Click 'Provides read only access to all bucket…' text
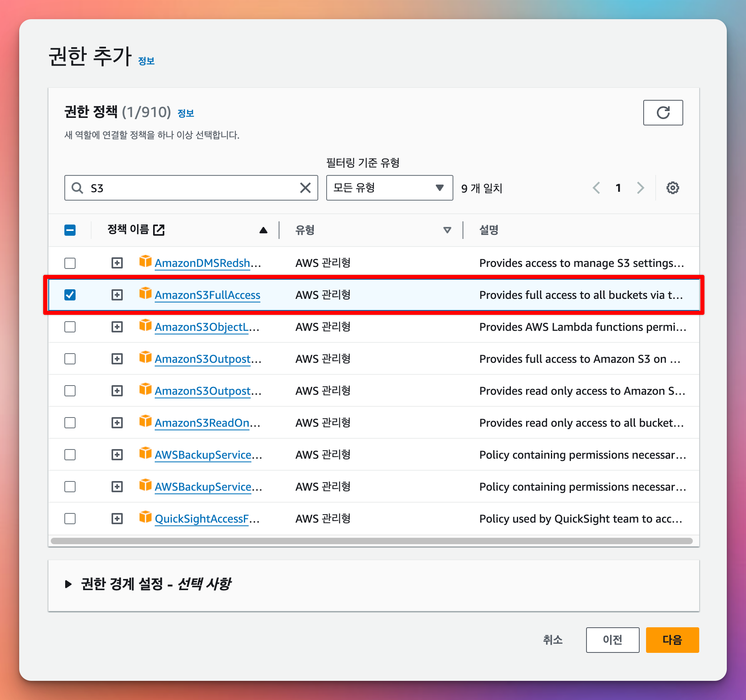This screenshot has height=700, width=746. [x=581, y=423]
